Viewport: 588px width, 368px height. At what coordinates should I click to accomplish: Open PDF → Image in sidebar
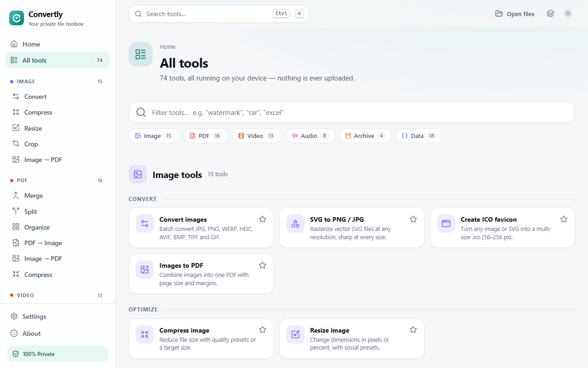point(57,243)
